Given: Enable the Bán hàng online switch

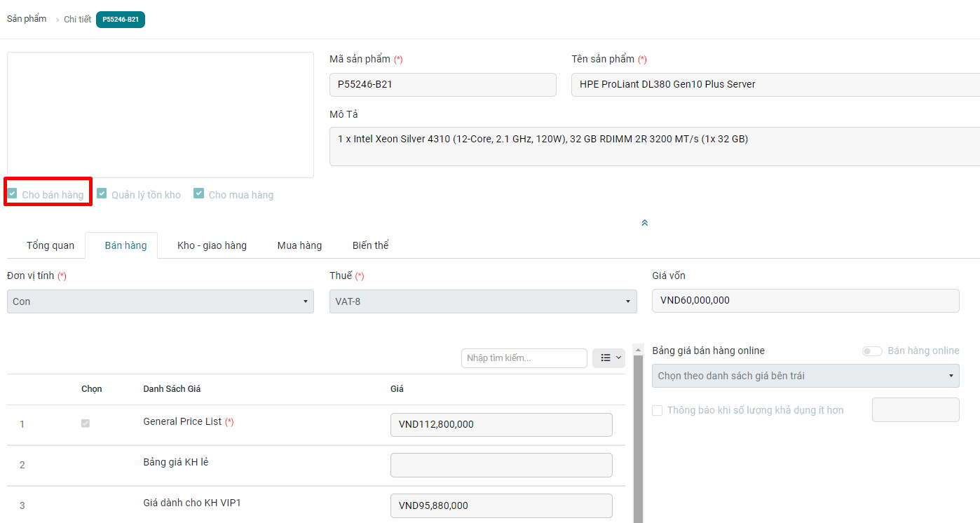Looking at the screenshot, I should pyautogui.click(x=872, y=351).
